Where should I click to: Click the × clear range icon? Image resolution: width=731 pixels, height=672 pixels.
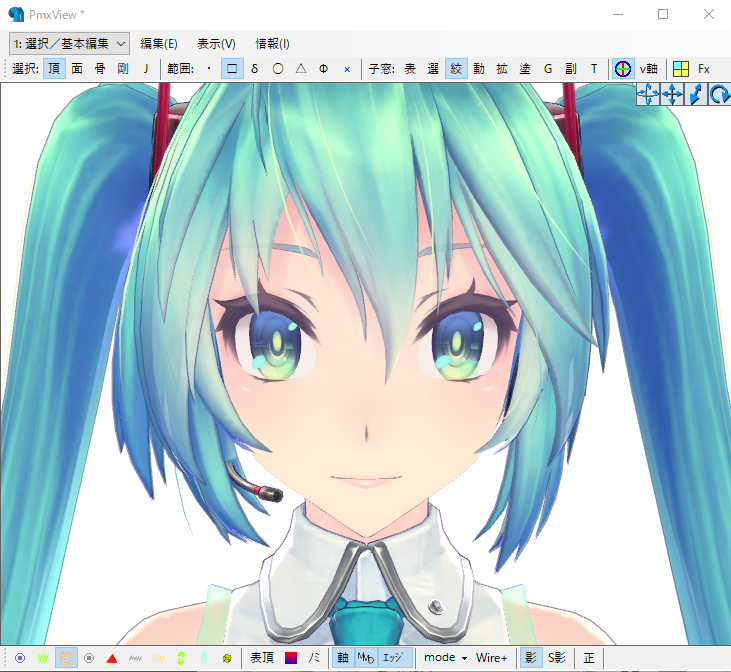click(x=347, y=69)
